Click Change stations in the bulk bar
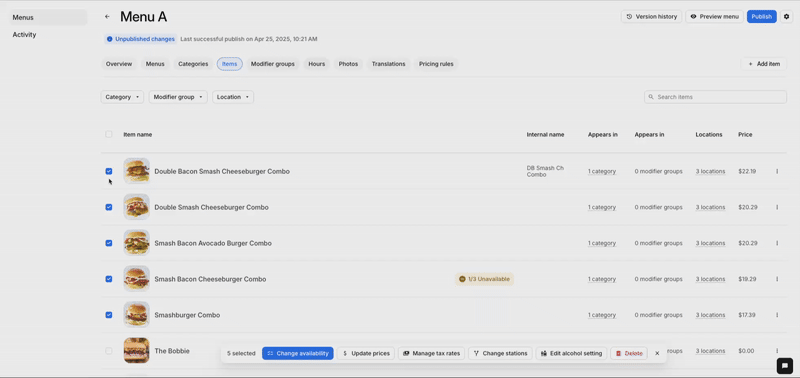This screenshot has width=800, height=378. (501, 353)
